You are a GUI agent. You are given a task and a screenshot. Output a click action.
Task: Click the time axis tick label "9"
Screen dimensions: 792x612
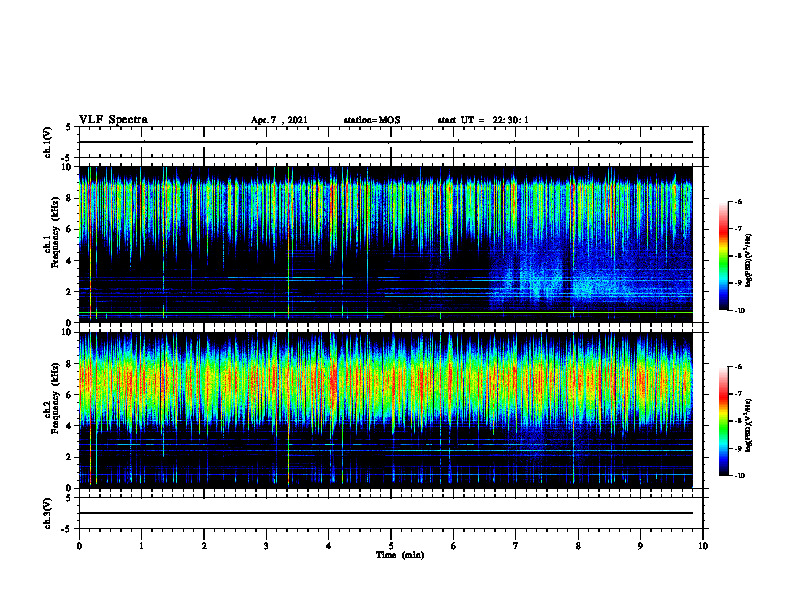640,546
